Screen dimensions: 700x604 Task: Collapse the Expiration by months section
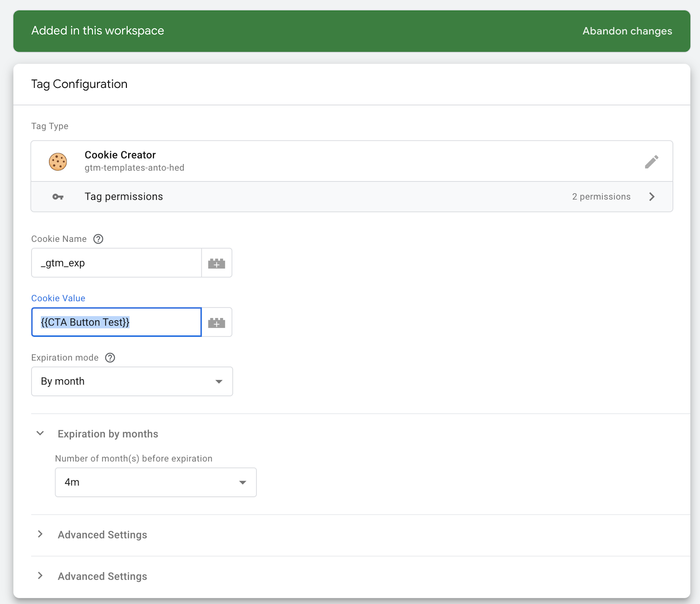click(x=40, y=433)
